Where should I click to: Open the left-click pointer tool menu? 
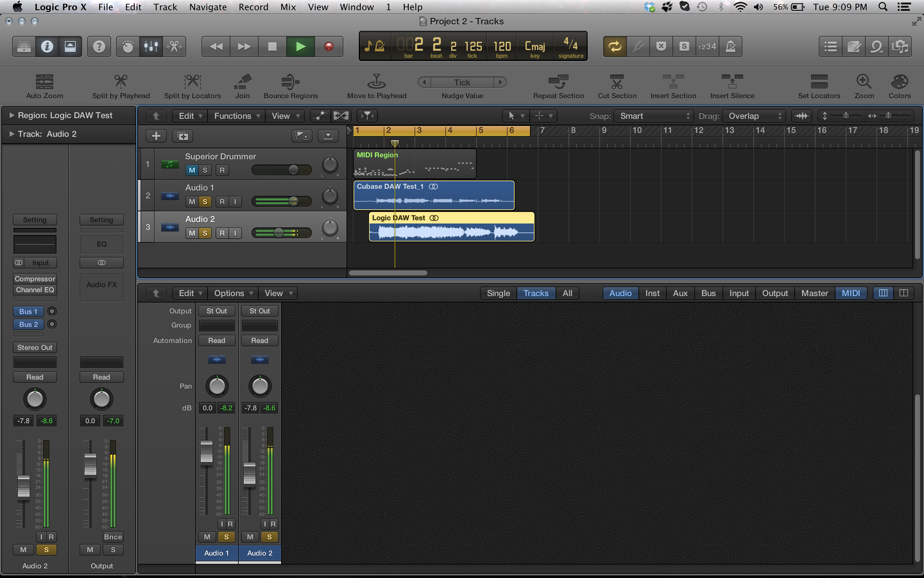(516, 116)
